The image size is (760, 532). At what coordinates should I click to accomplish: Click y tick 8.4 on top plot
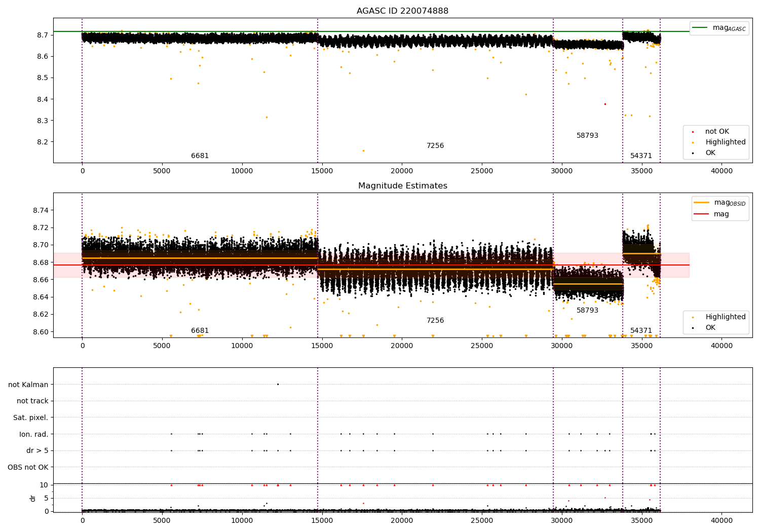[43, 99]
